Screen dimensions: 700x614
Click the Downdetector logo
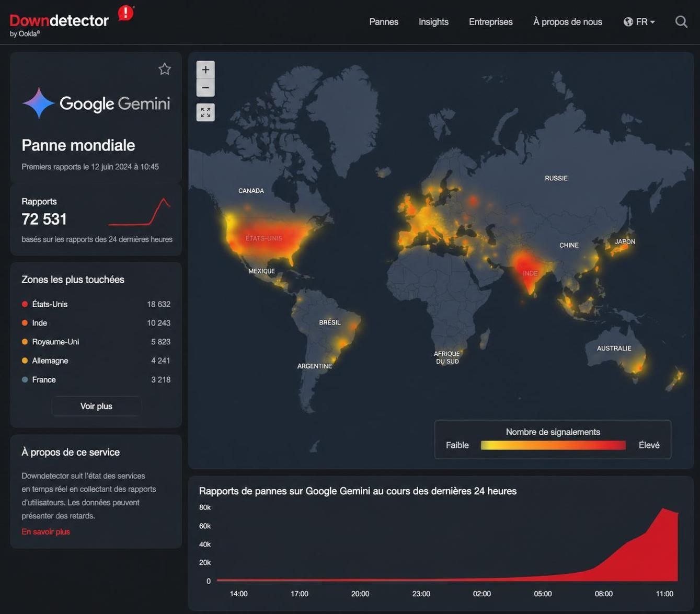pyautogui.click(x=59, y=24)
